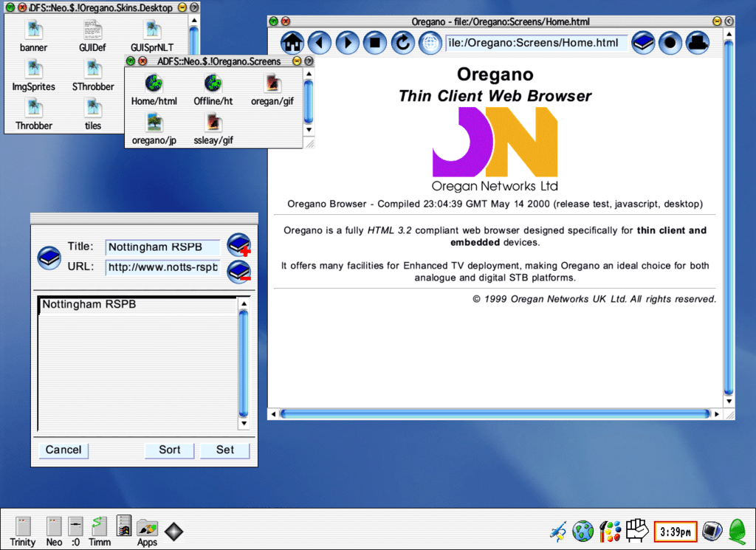Stop page loading in Oregano
The image size is (756, 550).
[x=374, y=43]
